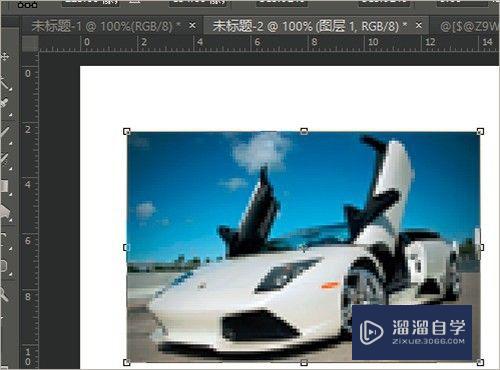
Task: Click the bottom-left transform handle
Action: pos(127,362)
